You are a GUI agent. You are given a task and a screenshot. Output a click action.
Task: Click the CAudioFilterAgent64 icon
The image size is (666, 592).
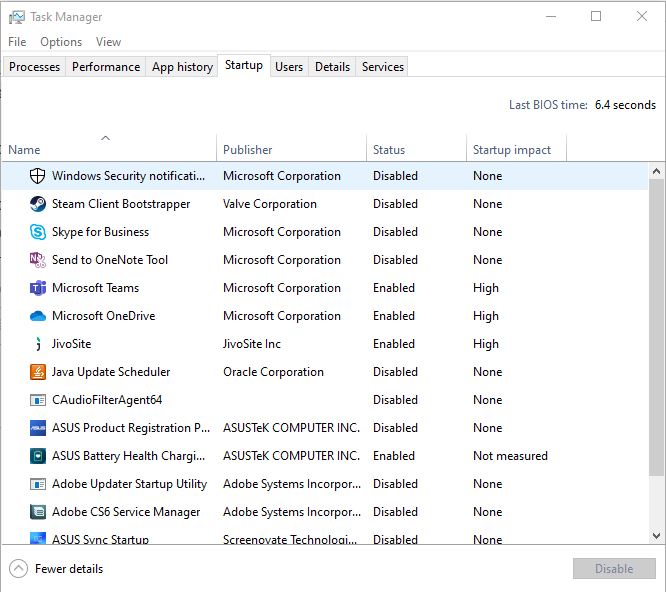click(38, 400)
